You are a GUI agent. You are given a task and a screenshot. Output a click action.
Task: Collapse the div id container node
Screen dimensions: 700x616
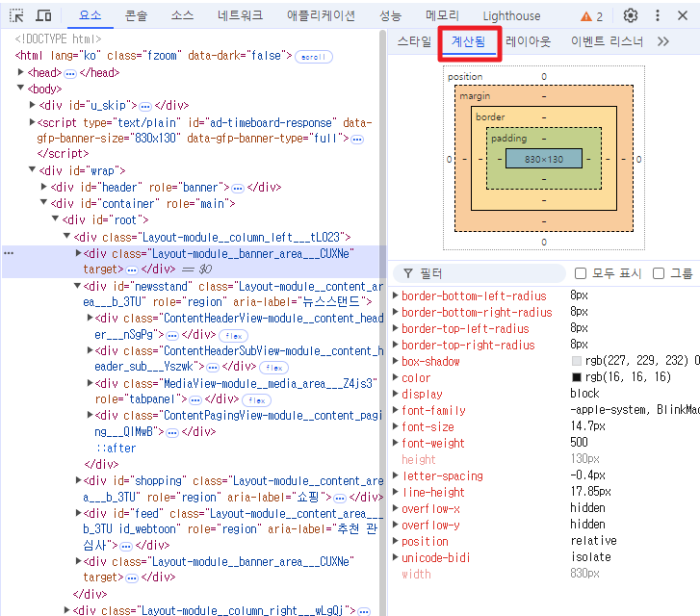pyautogui.click(x=43, y=203)
